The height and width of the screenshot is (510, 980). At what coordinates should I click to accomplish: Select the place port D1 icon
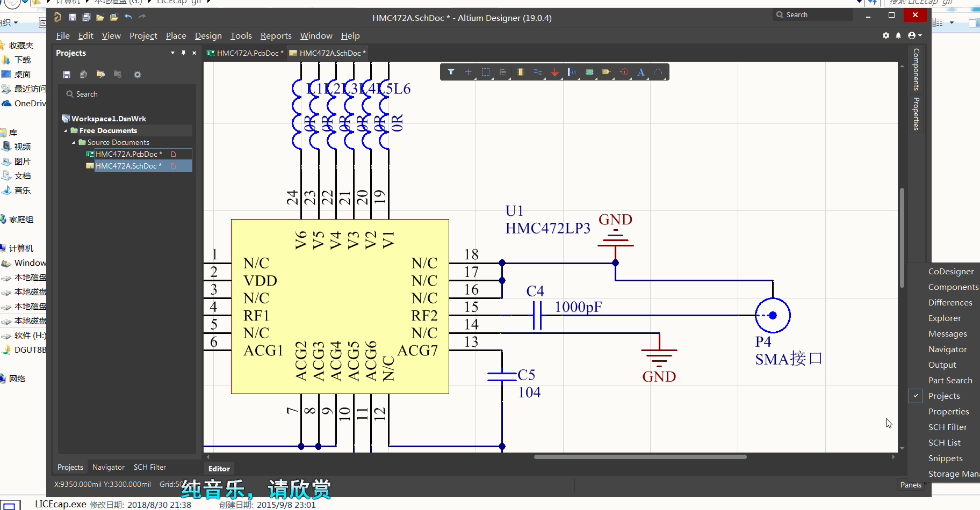pos(607,72)
